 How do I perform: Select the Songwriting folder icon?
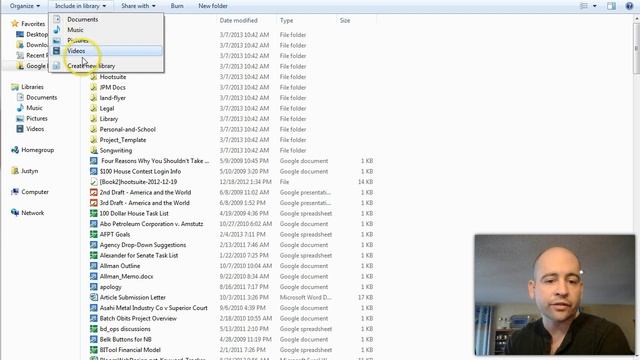click(93, 150)
